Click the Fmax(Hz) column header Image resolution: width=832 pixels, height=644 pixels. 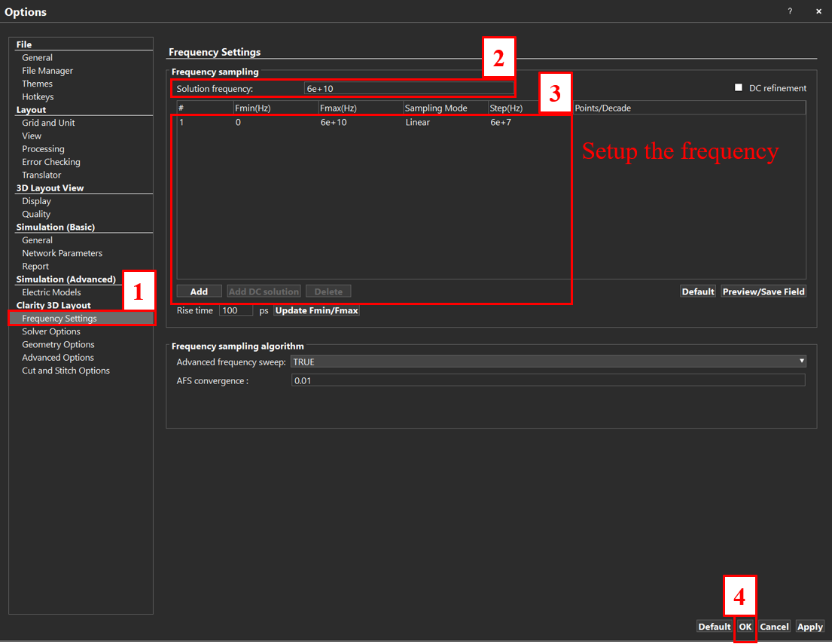(x=361, y=108)
